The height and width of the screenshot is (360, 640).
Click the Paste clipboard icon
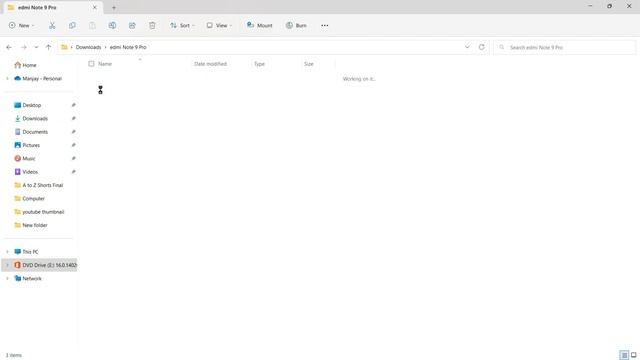pyautogui.click(x=92, y=25)
